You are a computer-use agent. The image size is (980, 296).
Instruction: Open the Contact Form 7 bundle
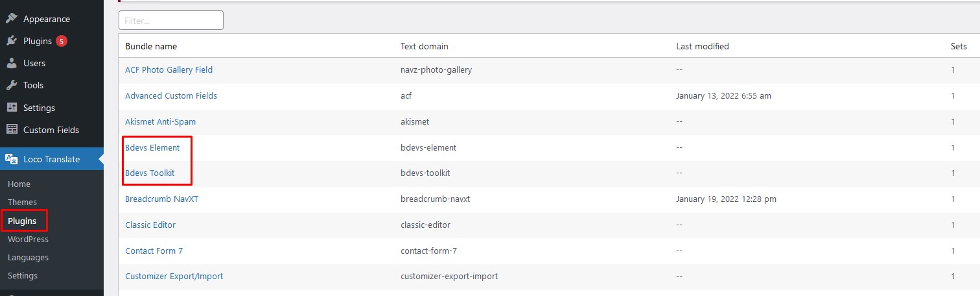point(154,251)
